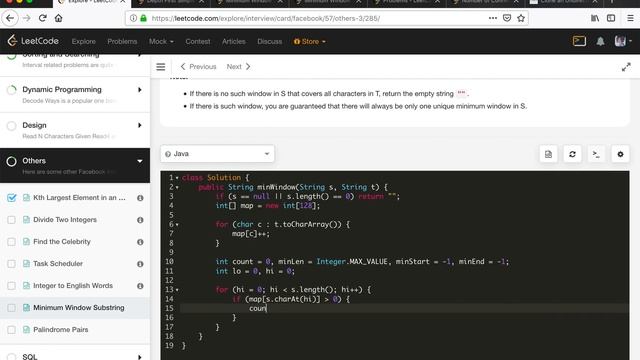Open the notifications bell
Screen dimensions: 640x360
(600, 41)
